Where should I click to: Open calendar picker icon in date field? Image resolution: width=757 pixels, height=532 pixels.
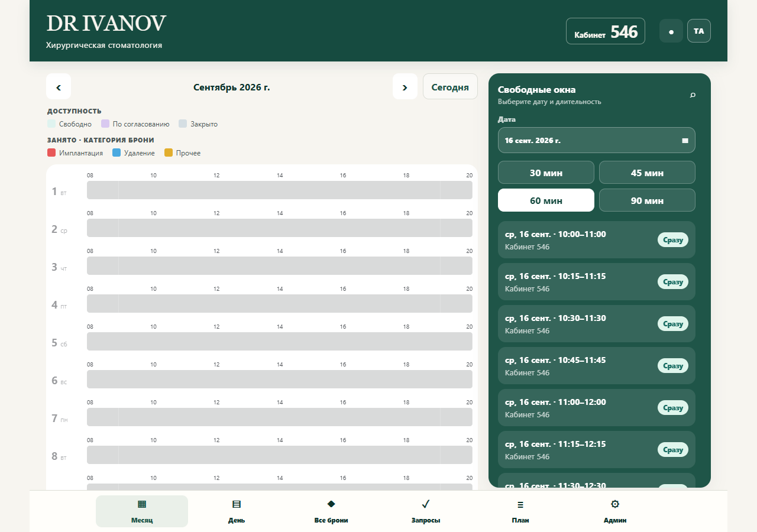point(685,141)
